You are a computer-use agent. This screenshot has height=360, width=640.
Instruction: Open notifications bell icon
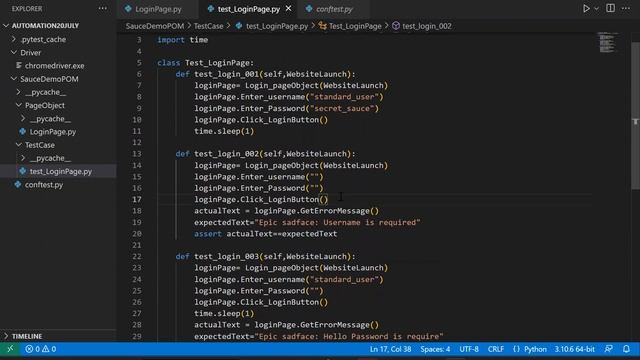click(626, 349)
